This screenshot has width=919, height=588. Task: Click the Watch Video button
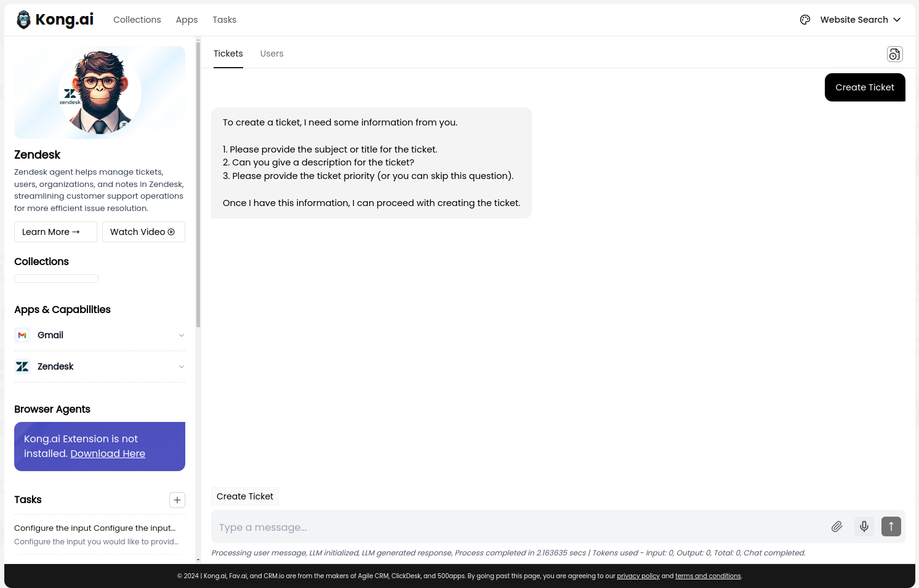pos(143,232)
